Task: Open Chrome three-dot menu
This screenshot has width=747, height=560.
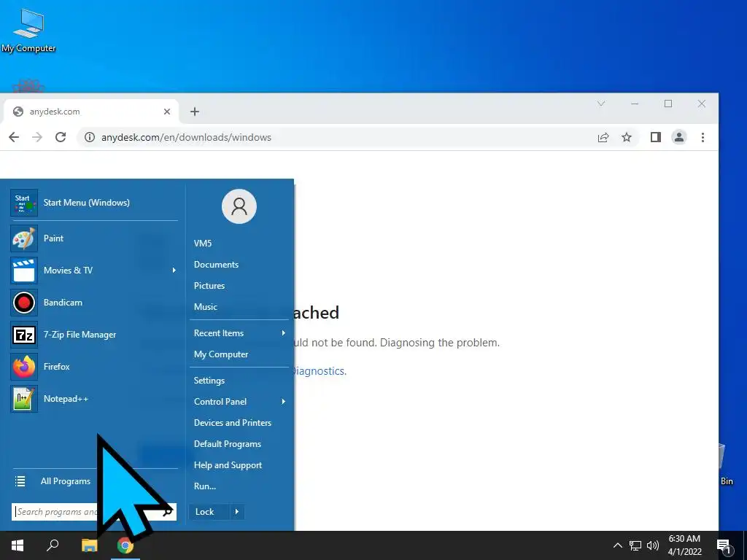Action: 703,137
